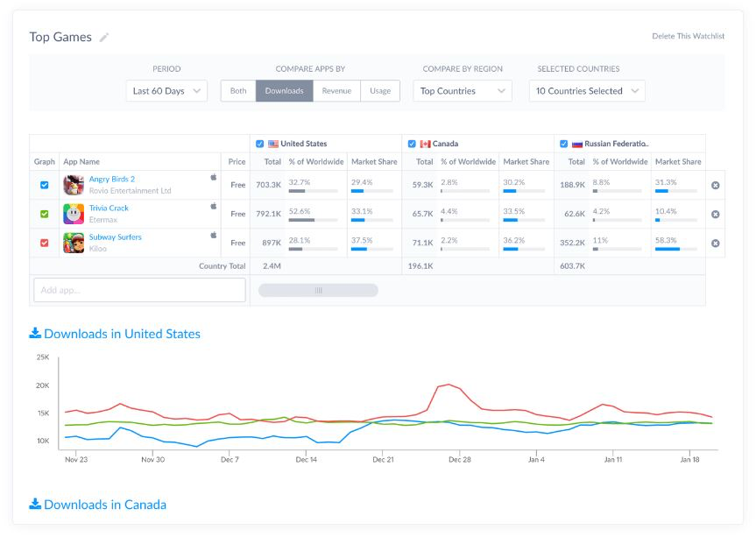This screenshot has height=544, width=756.
Task: Click the Graph column header
Action: pos(45,161)
